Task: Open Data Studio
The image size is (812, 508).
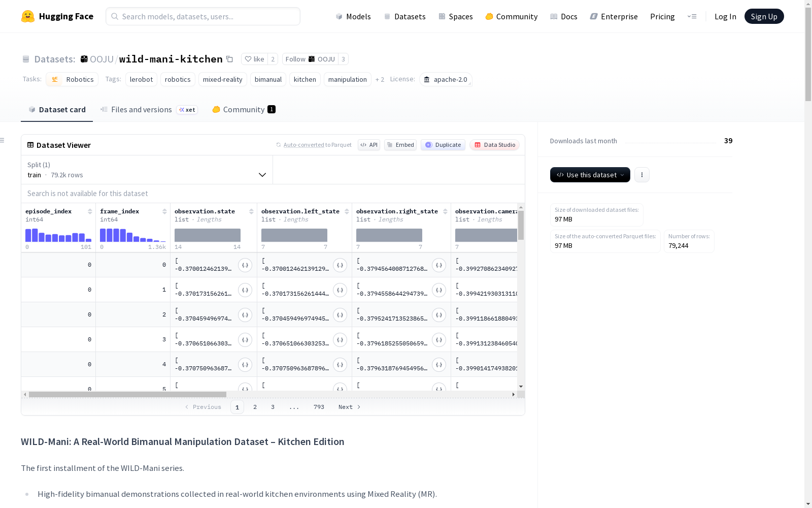Action: click(494, 145)
